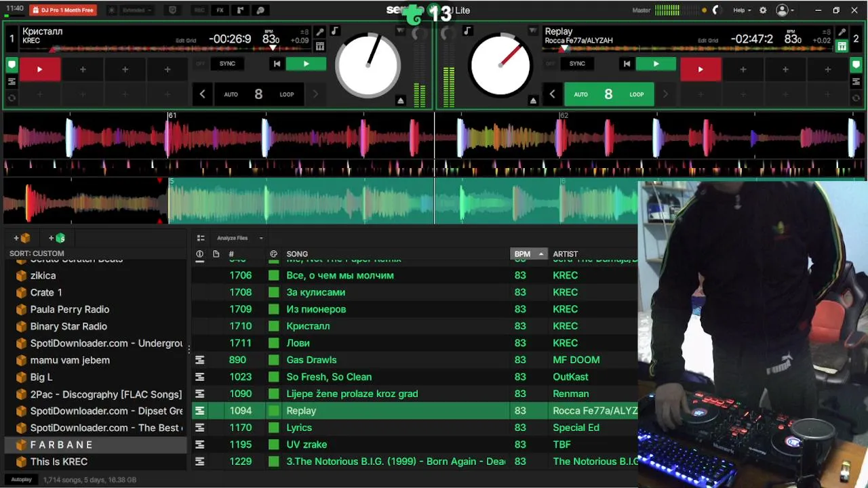
Task: Eject track from deck 1
Action: click(400, 100)
